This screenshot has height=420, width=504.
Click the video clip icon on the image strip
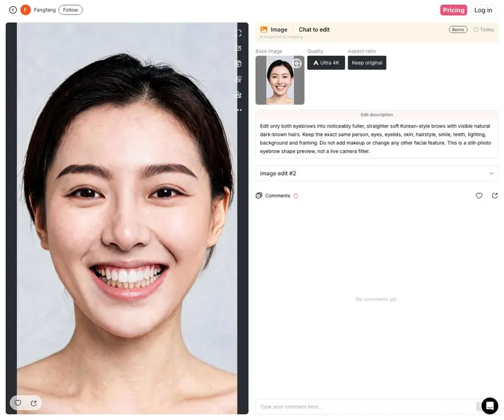(x=238, y=64)
